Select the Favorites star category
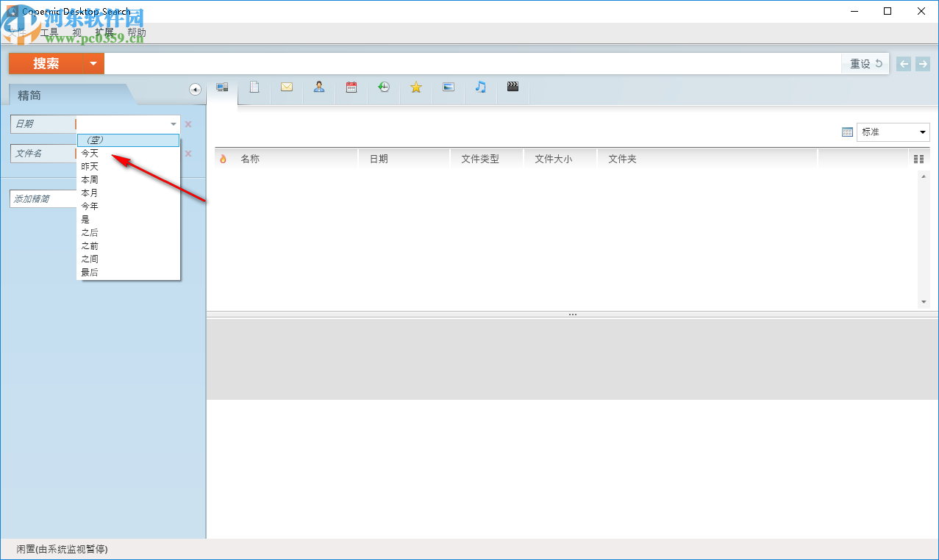Screen dimensions: 939x560 (416, 87)
